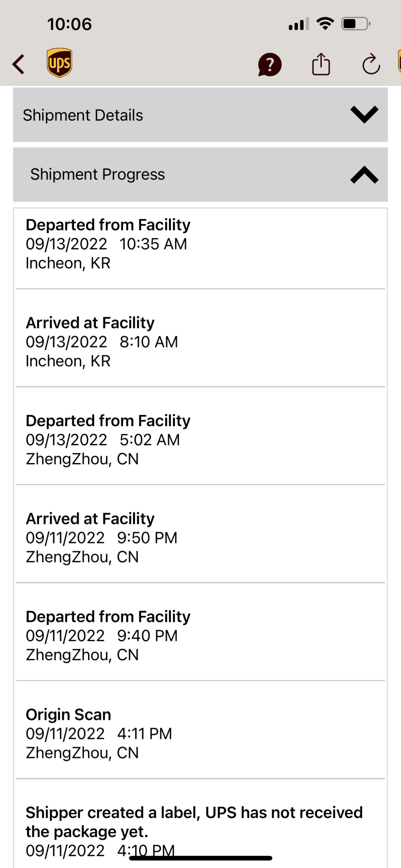401x868 pixels.
Task: Tap the battery status icon
Action: tap(355, 23)
